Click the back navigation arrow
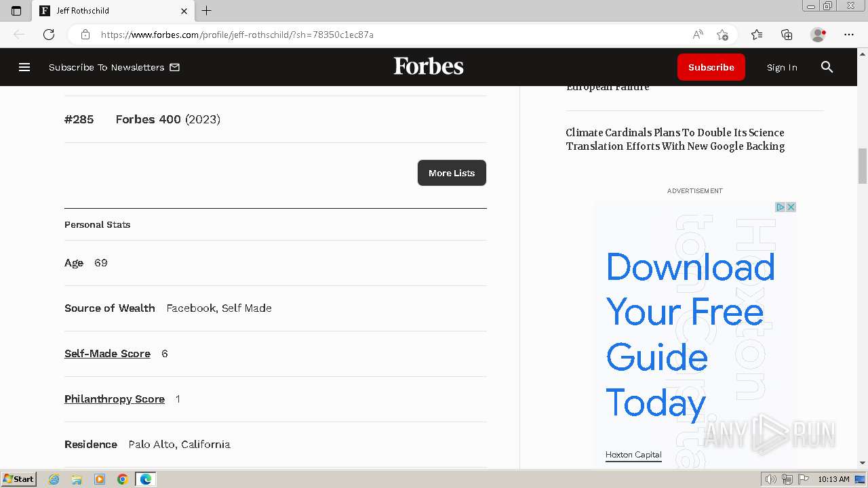This screenshot has height=488, width=868. tap(19, 35)
